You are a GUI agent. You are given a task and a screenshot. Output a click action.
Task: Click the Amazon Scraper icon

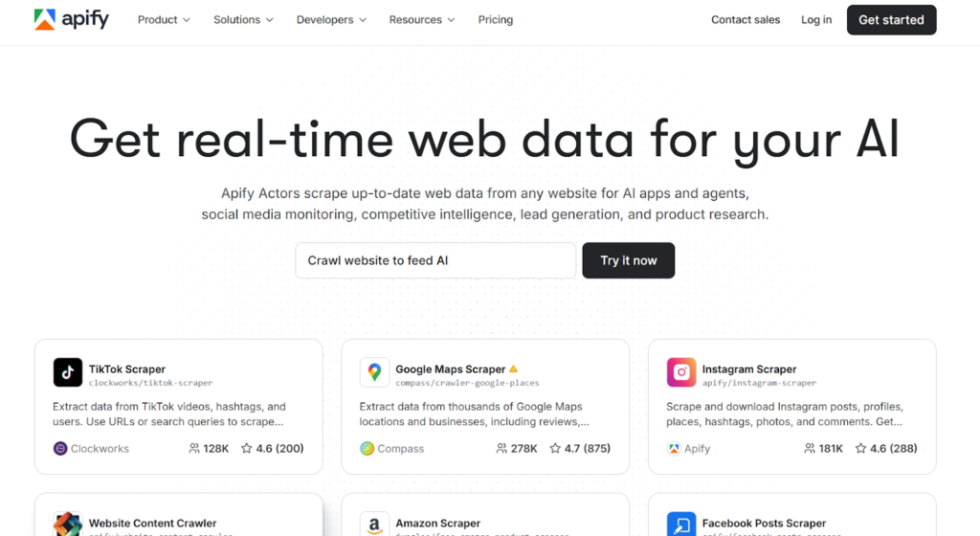tap(374, 525)
